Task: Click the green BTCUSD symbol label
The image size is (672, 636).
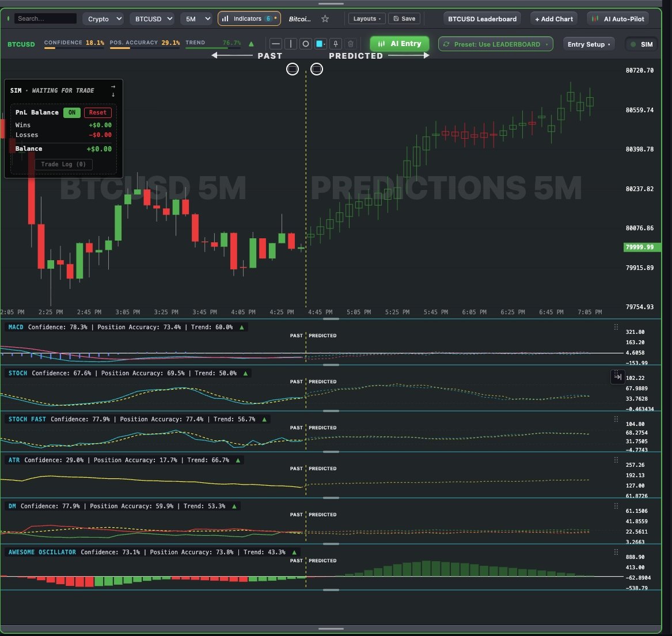Action: pyautogui.click(x=21, y=44)
